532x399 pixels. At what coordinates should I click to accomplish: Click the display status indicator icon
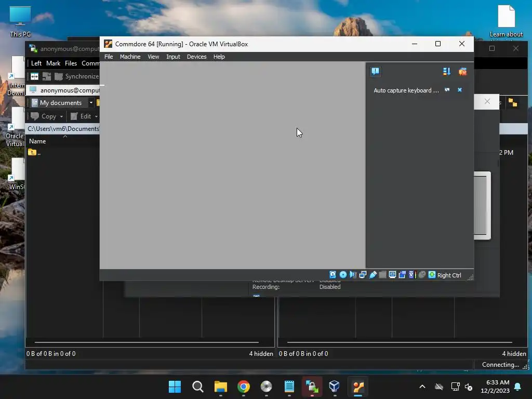point(392,275)
